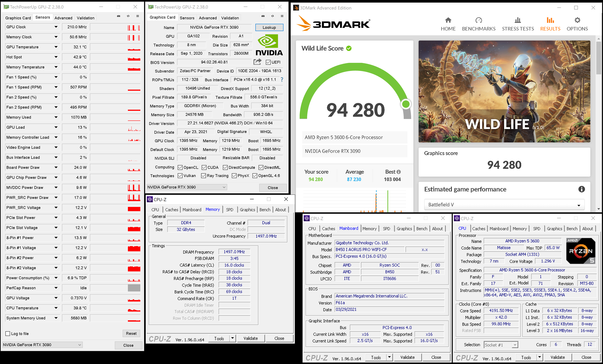The width and height of the screenshot is (603, 364).
Task: Click CPU-Z CPU window title icon
Action: (x=457, y=218)
